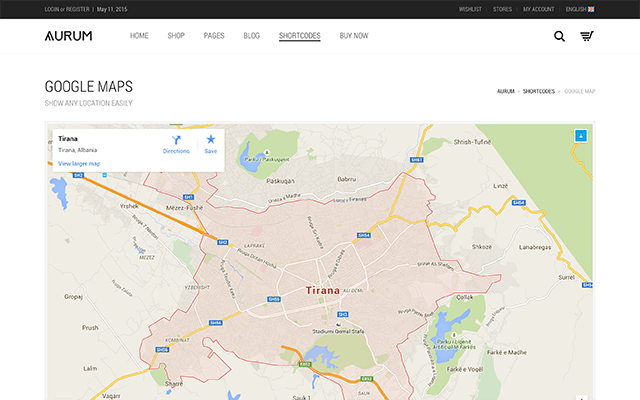Screen dimensions: 640x400
Task: Click the Tirana city label on map
Action: (322, 291)
